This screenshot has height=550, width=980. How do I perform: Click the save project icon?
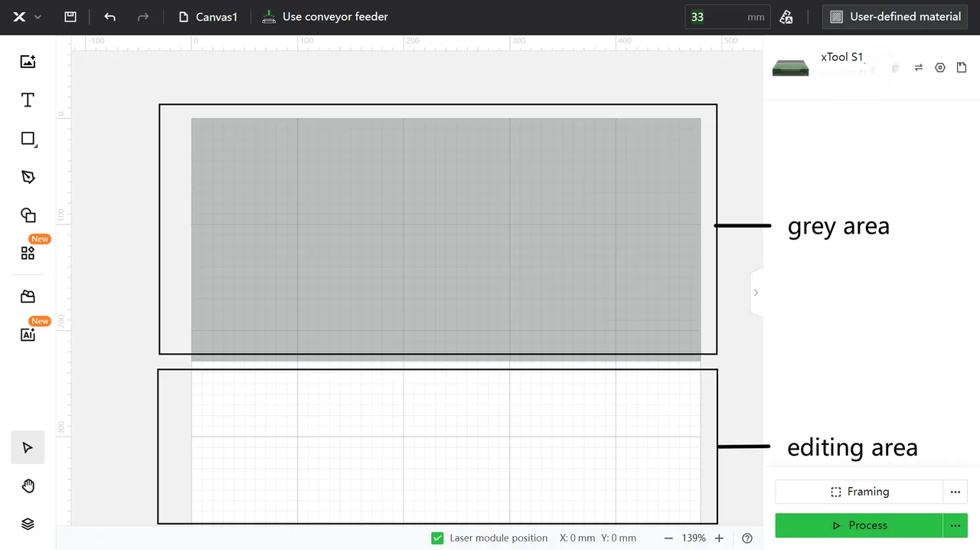tap(70, 17)
